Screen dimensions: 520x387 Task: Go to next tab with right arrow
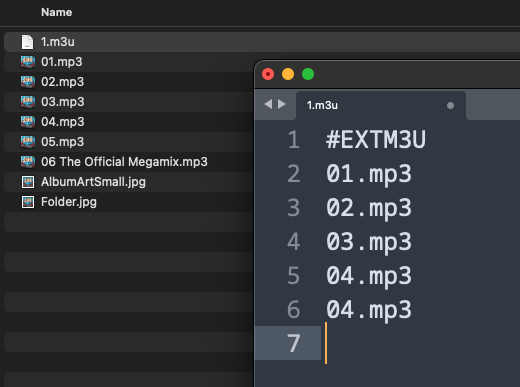[282, 104]
